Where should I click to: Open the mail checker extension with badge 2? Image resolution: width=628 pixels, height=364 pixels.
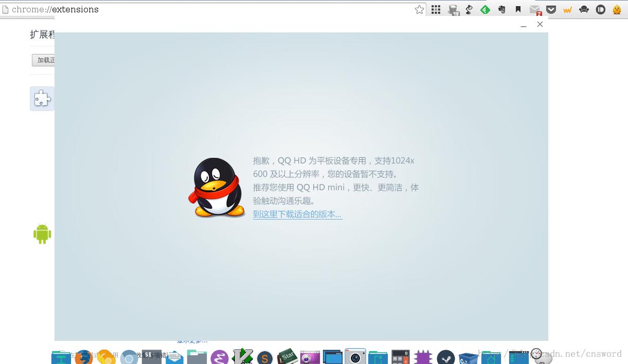pos(535,10)
